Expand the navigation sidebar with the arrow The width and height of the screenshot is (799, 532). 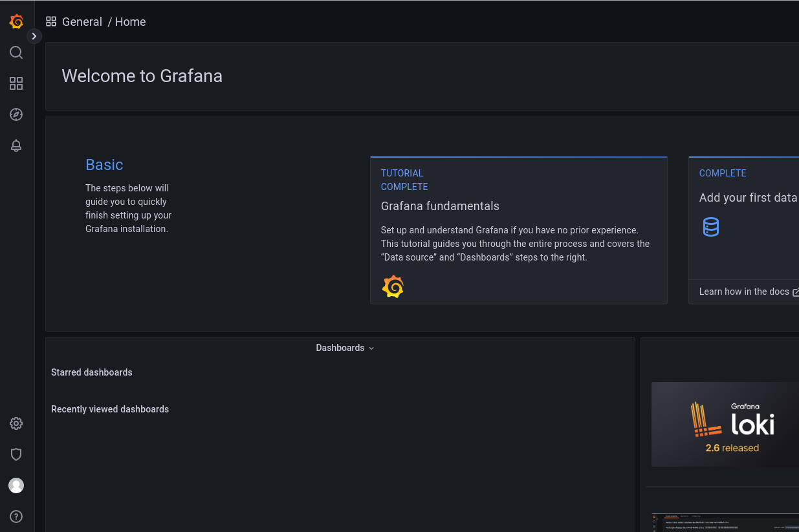click(x=34, y=36)
